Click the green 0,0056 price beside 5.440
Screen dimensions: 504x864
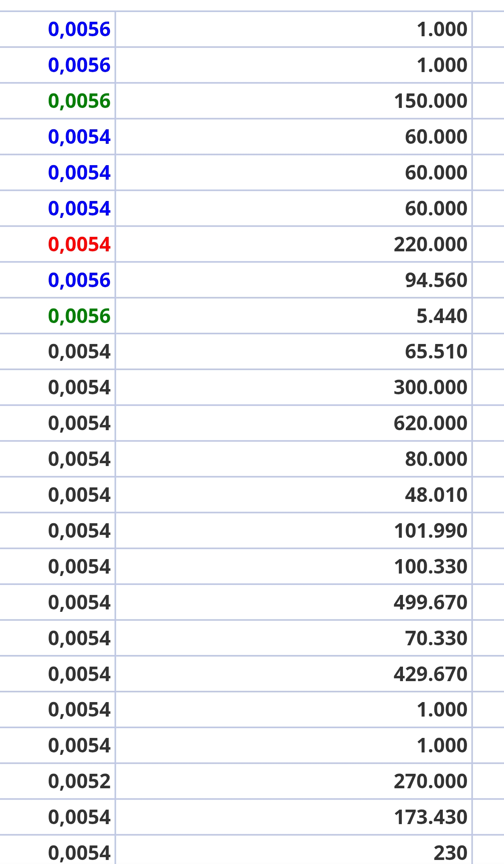(x=79, y=316)
